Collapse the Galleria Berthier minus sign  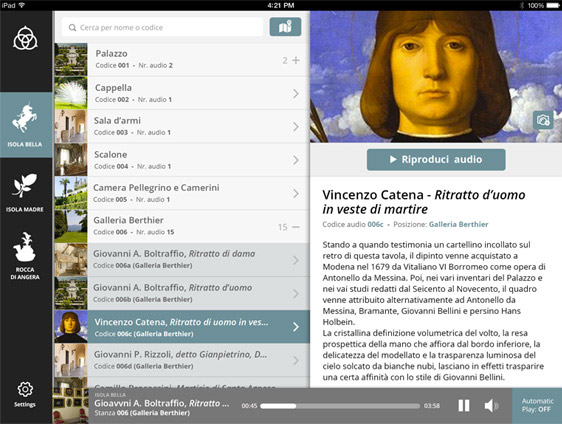[296, 227]
